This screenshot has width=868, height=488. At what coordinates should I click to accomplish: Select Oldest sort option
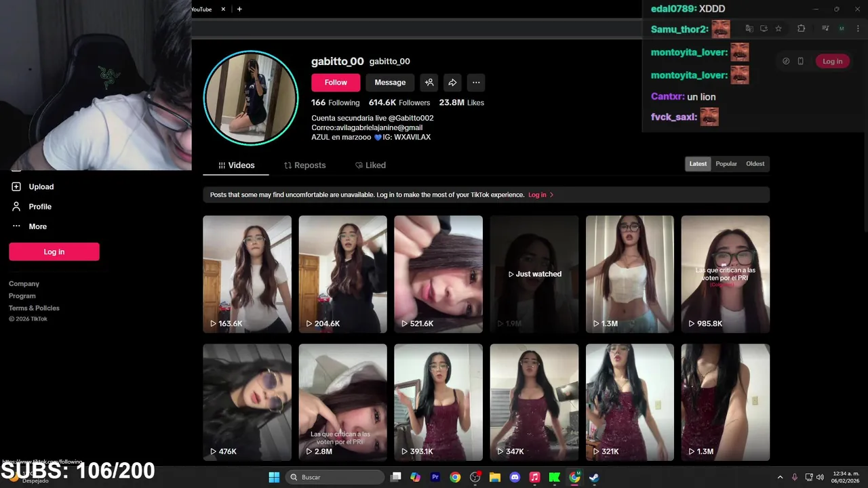[x=755, y=164]
